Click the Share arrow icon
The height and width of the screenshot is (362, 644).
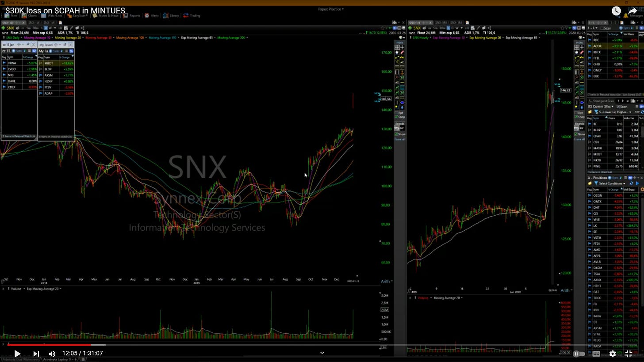point(633,11)
